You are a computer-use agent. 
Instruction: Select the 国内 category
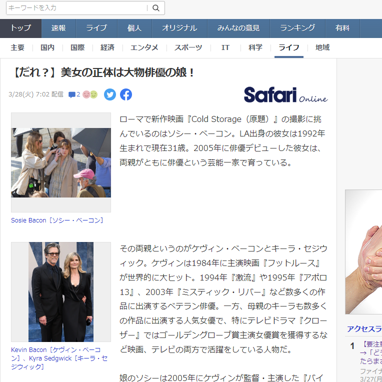point(47,48)
